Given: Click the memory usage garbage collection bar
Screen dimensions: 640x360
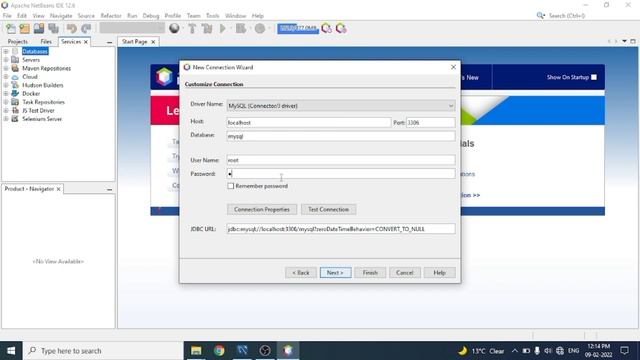Looking at the screenshot, I should tap(298, 29).
